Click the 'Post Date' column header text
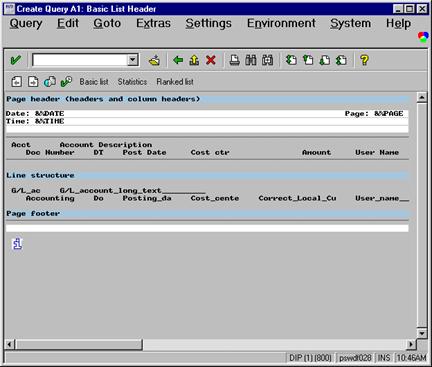This screenshot has width=432, height=367. tap(144, 152)
